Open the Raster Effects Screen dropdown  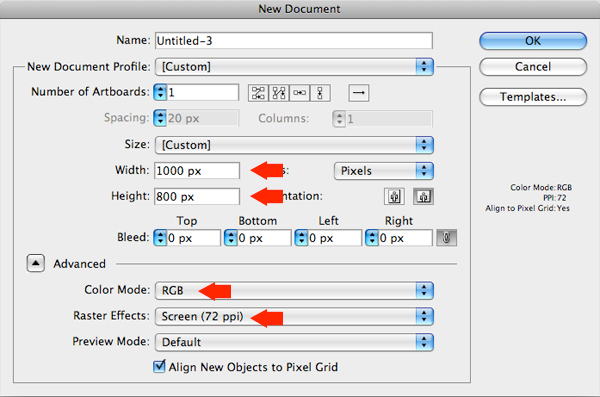[294, 316]
